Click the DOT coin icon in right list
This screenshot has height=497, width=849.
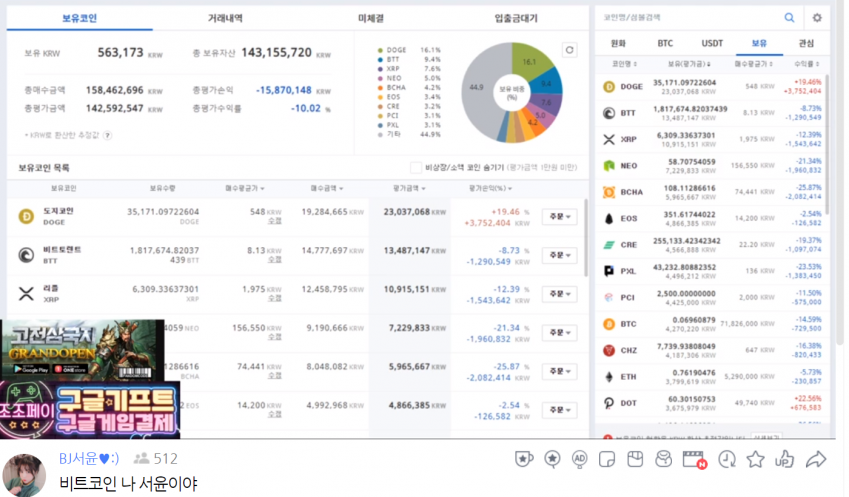[609, 403]
